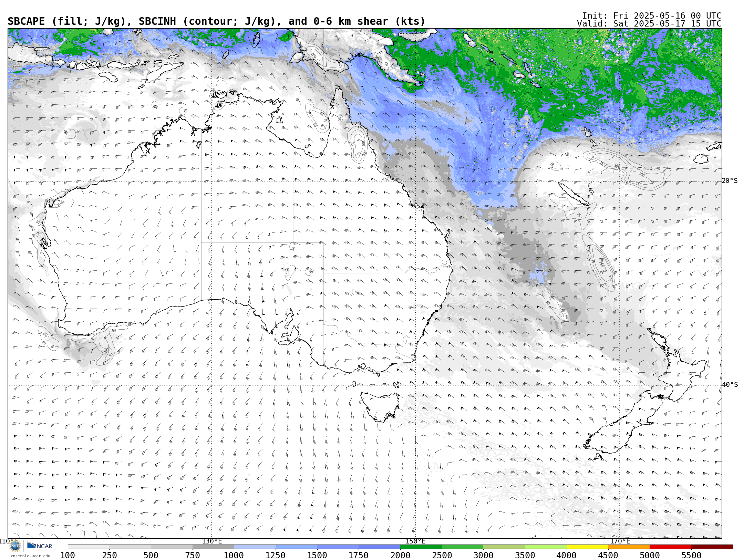Viewport: 744px width, 560px height.
Task: Click the 1500 colorbar tick label
Action: pyautogui.click(x=317, y=555)
